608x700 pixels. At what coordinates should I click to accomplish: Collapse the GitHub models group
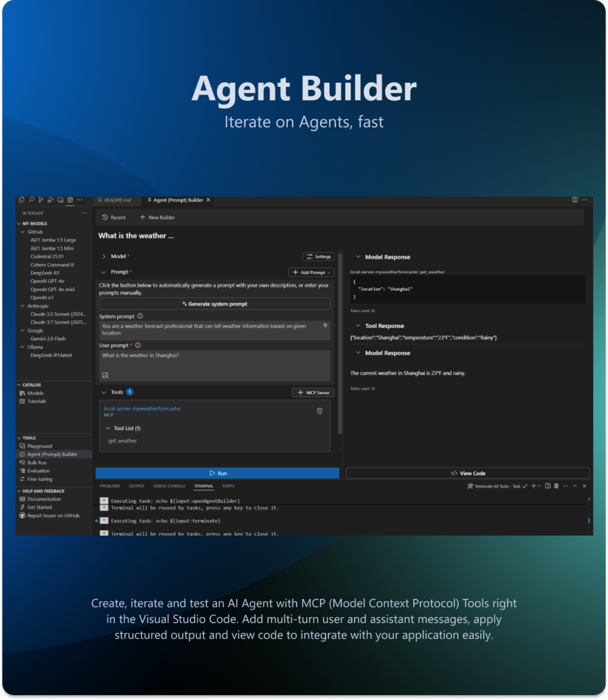(x=22, y=232)
